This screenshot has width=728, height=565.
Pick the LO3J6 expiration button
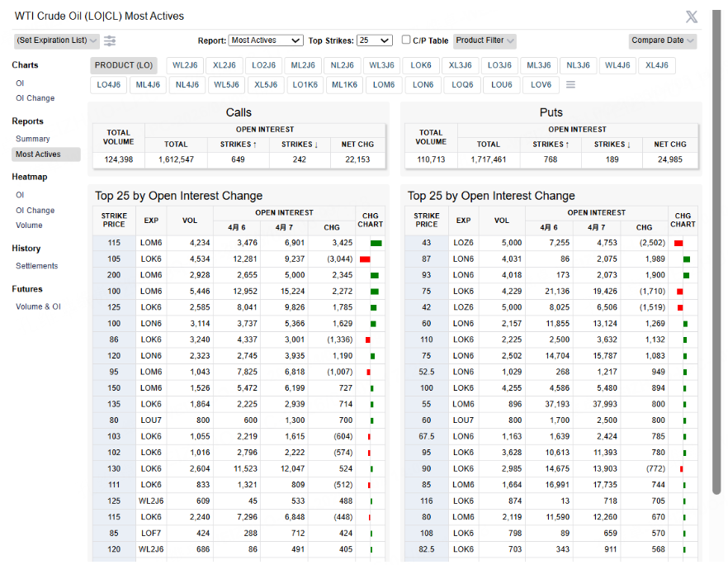coord(499,65)
